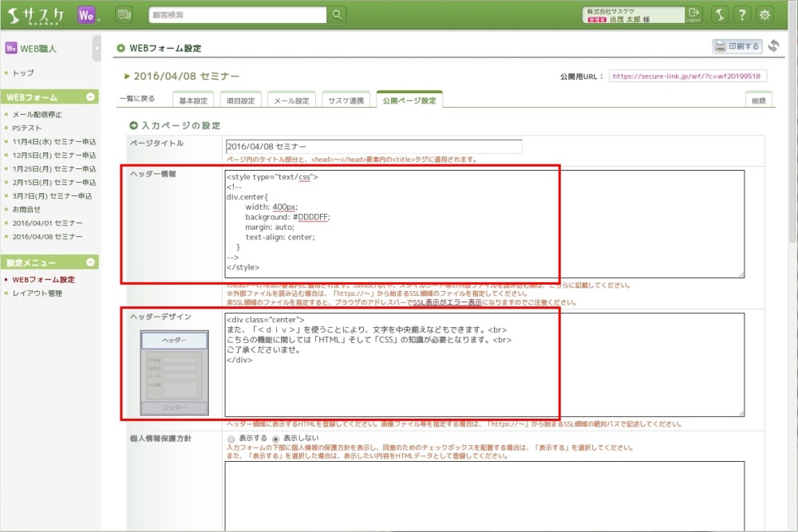Collapse the 設定メニュー sidebar section
798x532 pixels.
(90, 262)
